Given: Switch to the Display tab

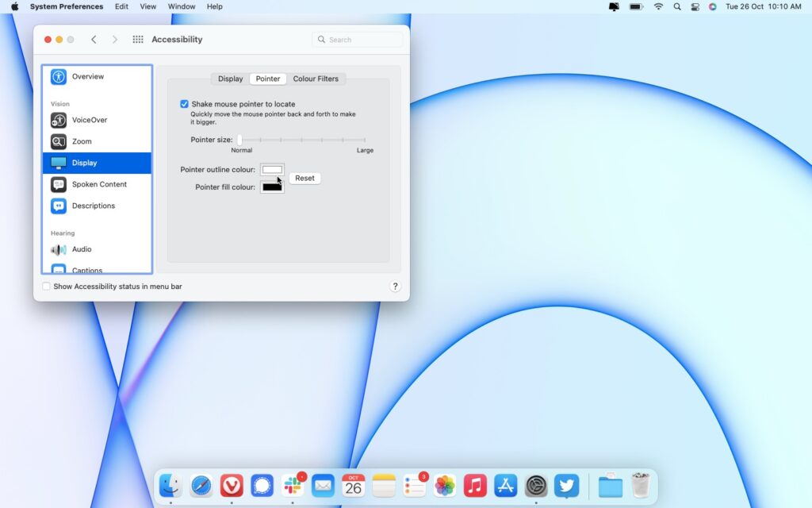Looking at the screenshot, I should (230, 79).
